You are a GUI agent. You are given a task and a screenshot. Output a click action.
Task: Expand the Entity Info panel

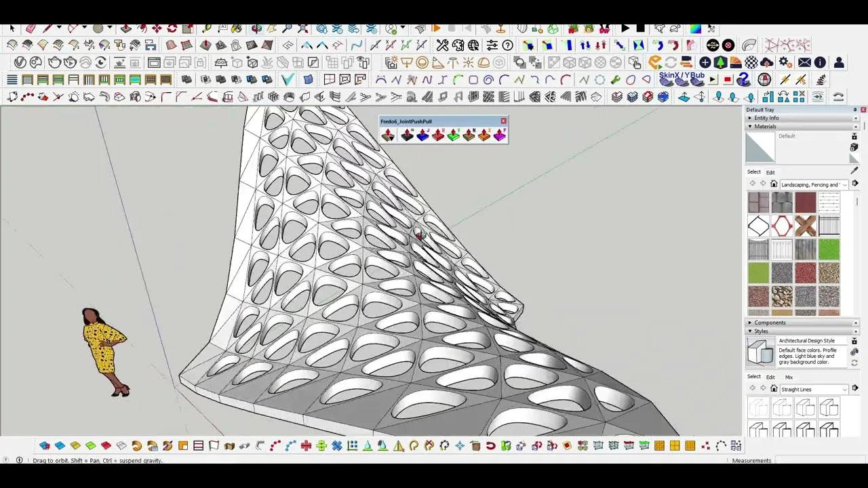click(750, 118)
